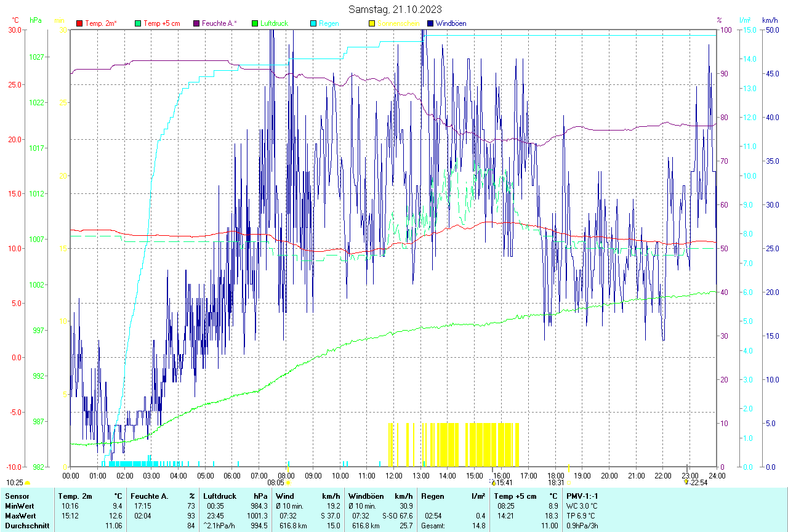Click the km/h axis unit label at top right
788x532 pixels.
pos(770,20)
